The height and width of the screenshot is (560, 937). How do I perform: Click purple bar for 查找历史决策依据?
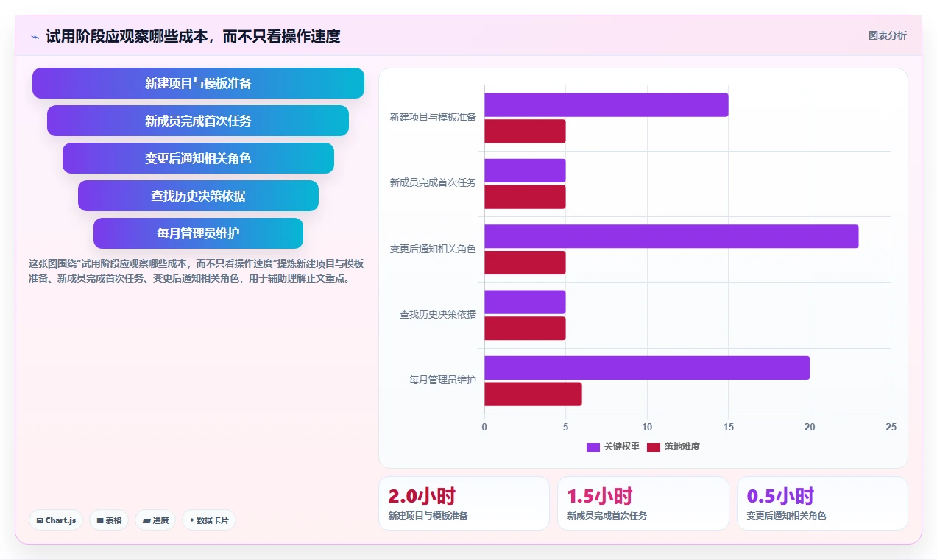tap(525, 302)
